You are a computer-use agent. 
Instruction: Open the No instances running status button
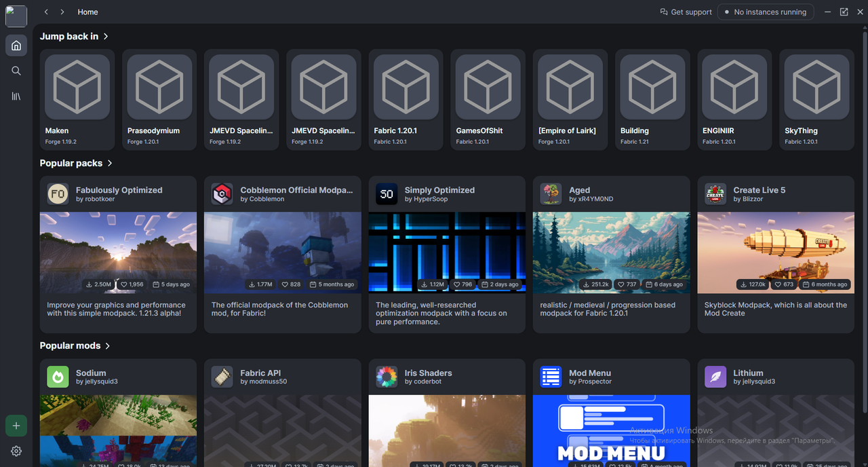click(765, 12)
